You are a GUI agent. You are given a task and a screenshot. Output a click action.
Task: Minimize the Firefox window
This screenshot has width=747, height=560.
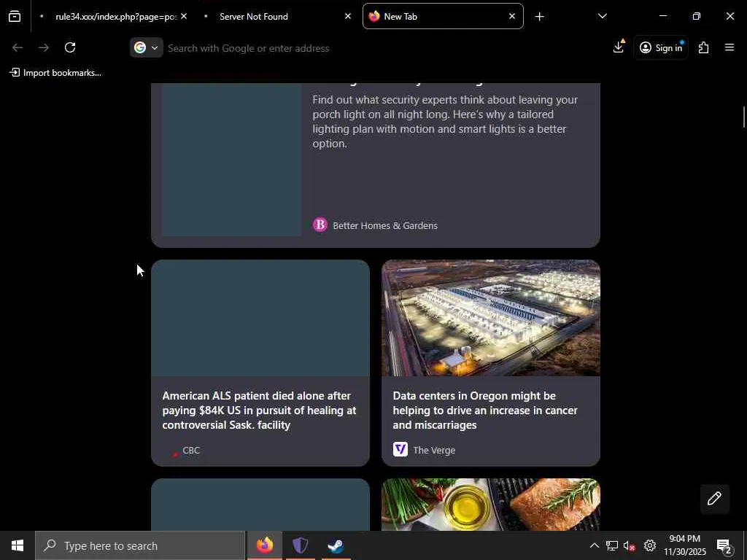(x=662, y=17)
